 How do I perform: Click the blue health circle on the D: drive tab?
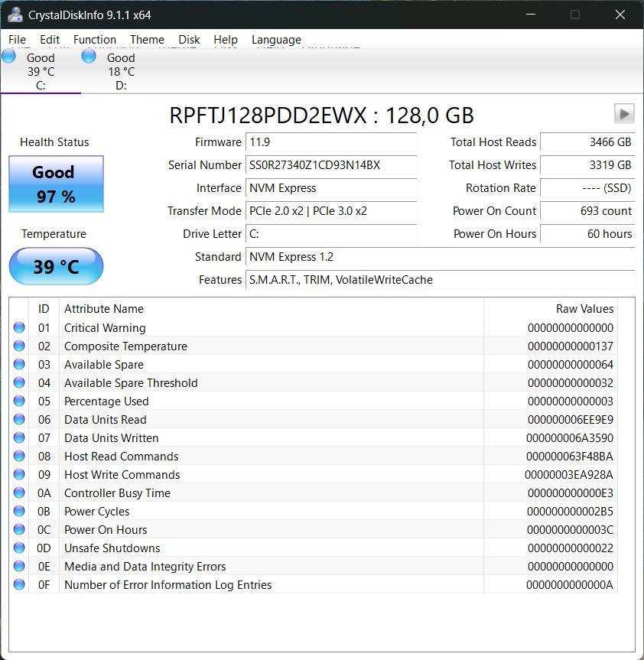click(88, 55)
